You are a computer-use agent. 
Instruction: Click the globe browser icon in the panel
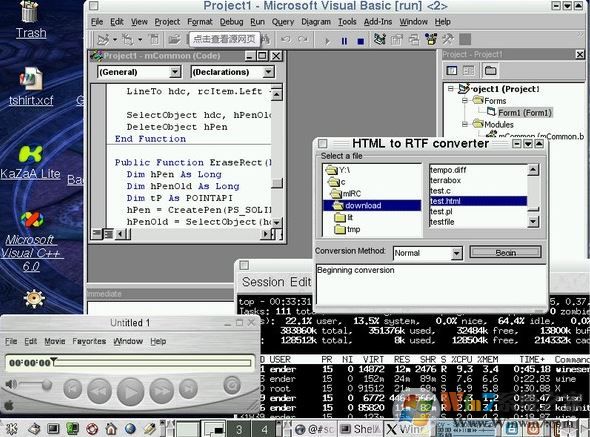[x=130, y=429]
